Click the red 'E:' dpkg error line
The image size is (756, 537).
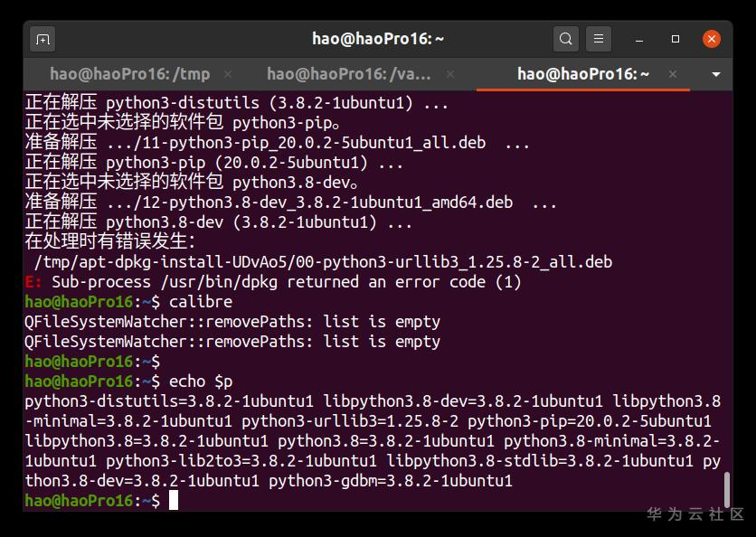[273, 282]
